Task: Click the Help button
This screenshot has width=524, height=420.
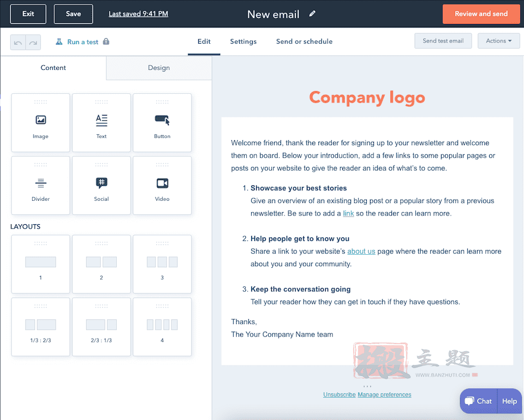Action: tap(509, 401)
